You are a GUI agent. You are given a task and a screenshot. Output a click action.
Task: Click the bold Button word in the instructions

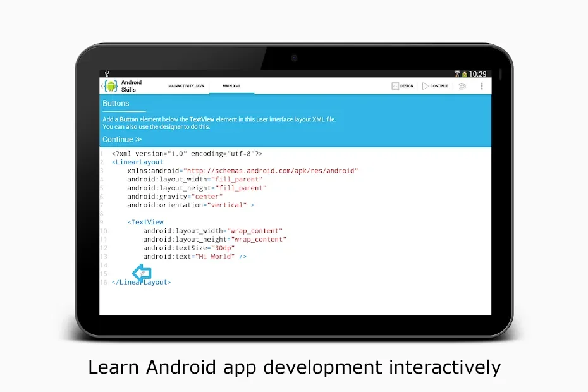coord(128,119)
